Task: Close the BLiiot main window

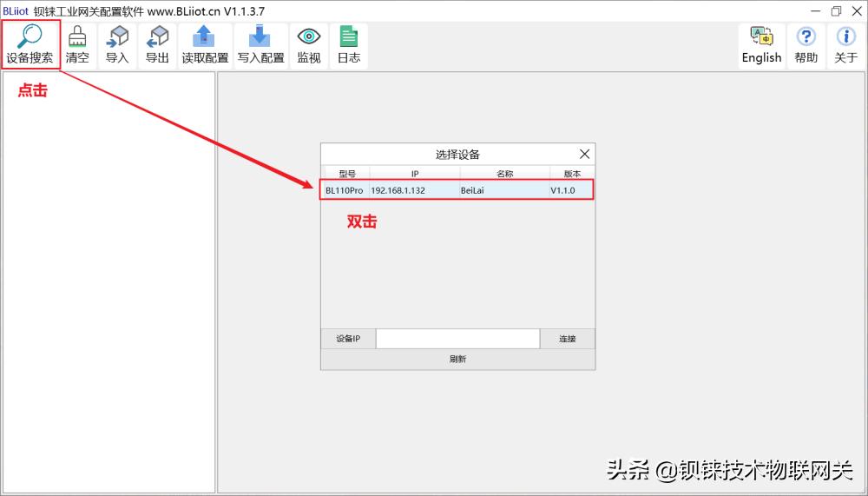Action: tap(857, 11)
